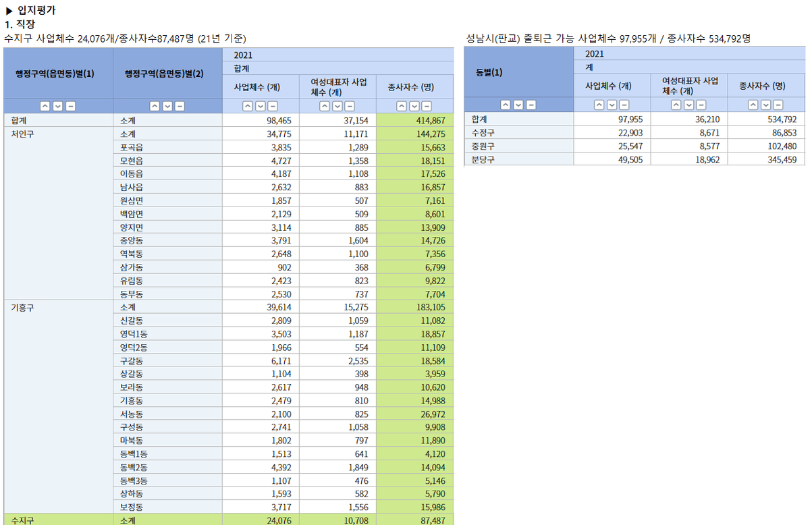Click minus icon under 종사자수 in 행정구역 table
This screenshot has width=812, height=525.
point(427,106)
